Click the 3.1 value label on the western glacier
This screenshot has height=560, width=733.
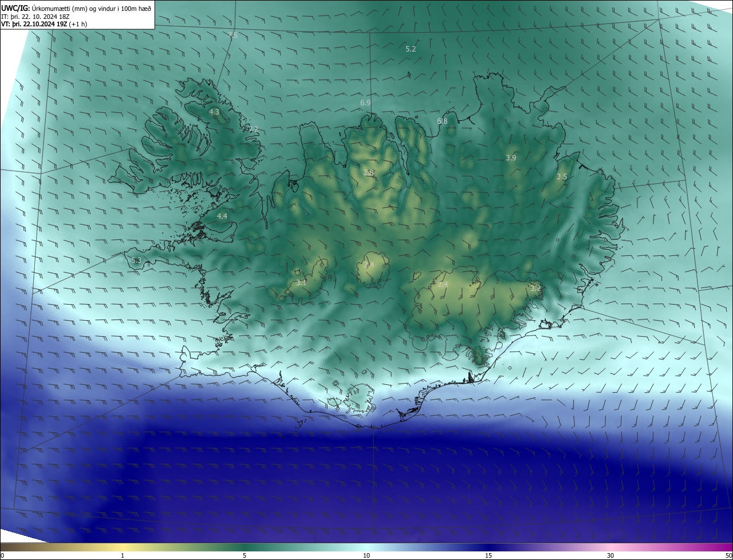[302, 282]
